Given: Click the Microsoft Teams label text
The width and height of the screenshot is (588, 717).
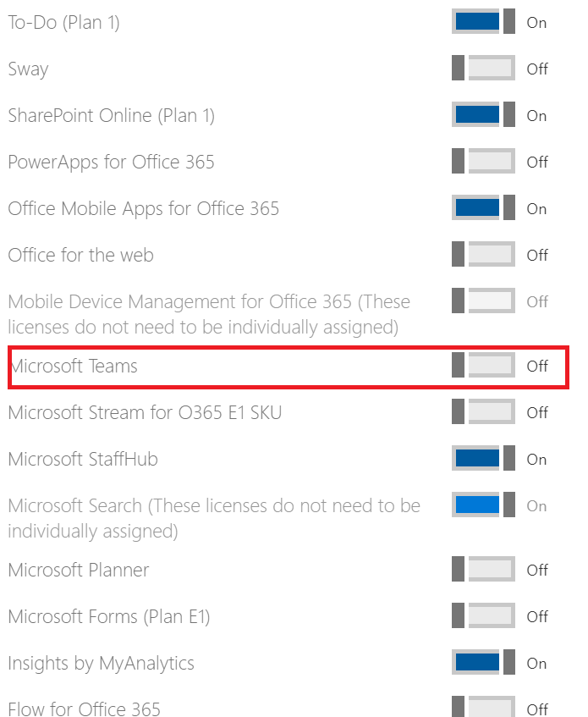Looking at the screenshot, I should pyautogui.click(x=74, y=367).
